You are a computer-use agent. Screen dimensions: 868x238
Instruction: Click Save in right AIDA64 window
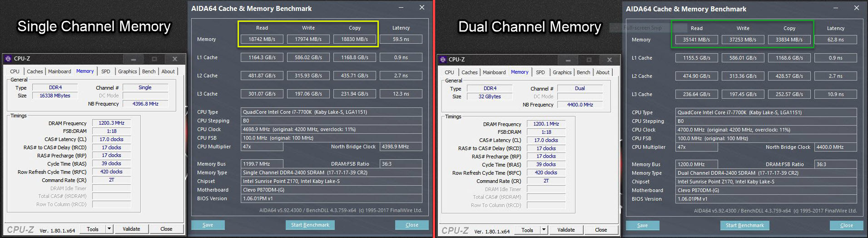pos(643,225)
